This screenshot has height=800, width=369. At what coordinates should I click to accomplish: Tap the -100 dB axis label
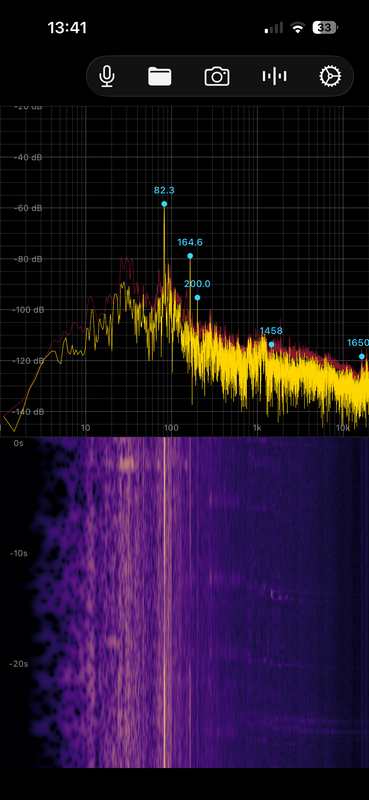28,310
